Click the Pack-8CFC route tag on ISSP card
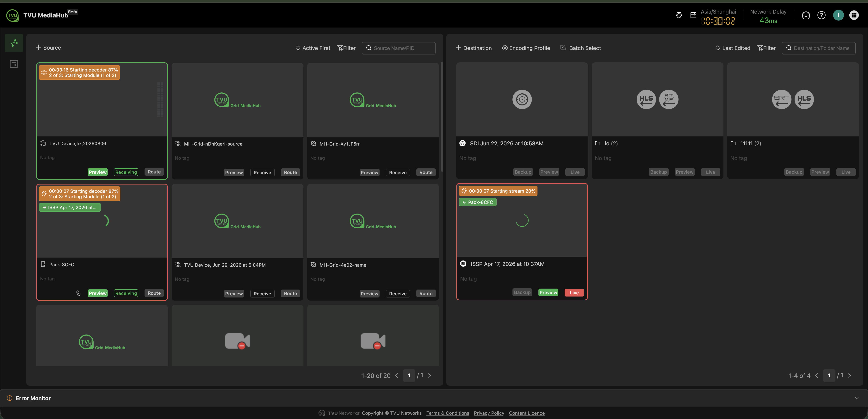 [477, 202]
